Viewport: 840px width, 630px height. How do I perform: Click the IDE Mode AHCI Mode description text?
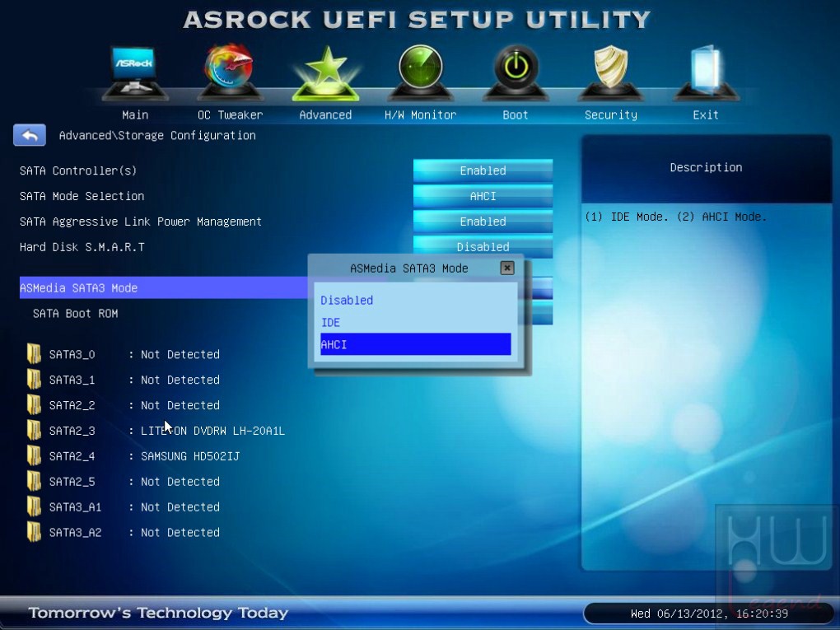675,217
